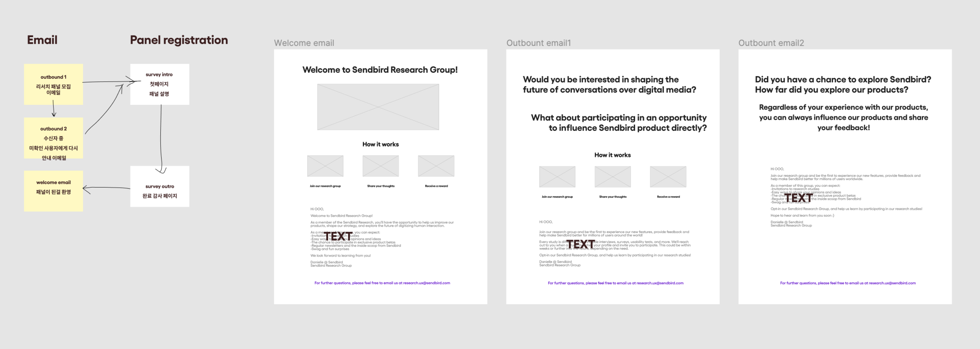The width and height of the screenshot is (980, 349).
Task: Click "Danielle @ Sendbird" signature in Welcome email
Action: [x=327, y=262]
